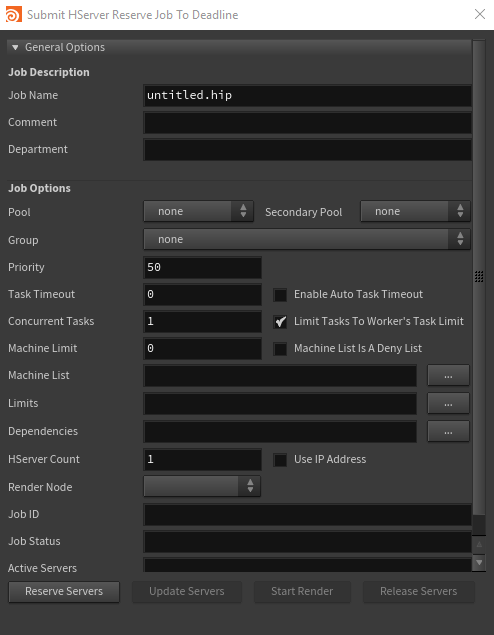494x635 pixels.
Task: Click the Reserve Servers button
Action: pyautogui.click(x=64, y=592)
